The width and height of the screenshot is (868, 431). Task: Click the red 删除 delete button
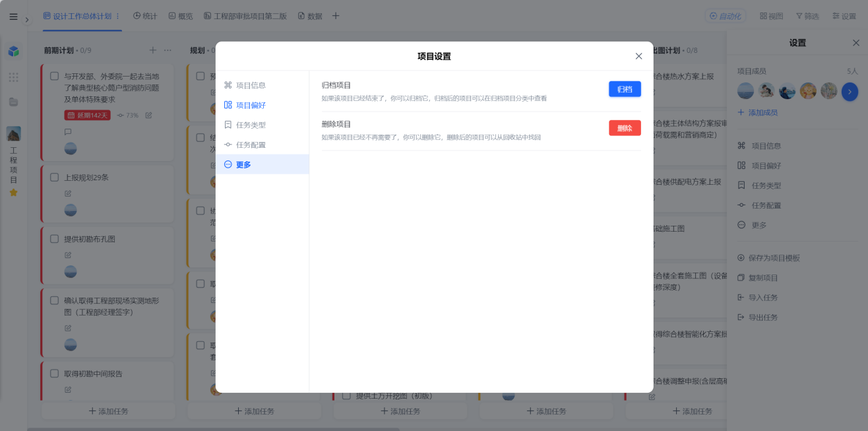[x=625, y=128]
